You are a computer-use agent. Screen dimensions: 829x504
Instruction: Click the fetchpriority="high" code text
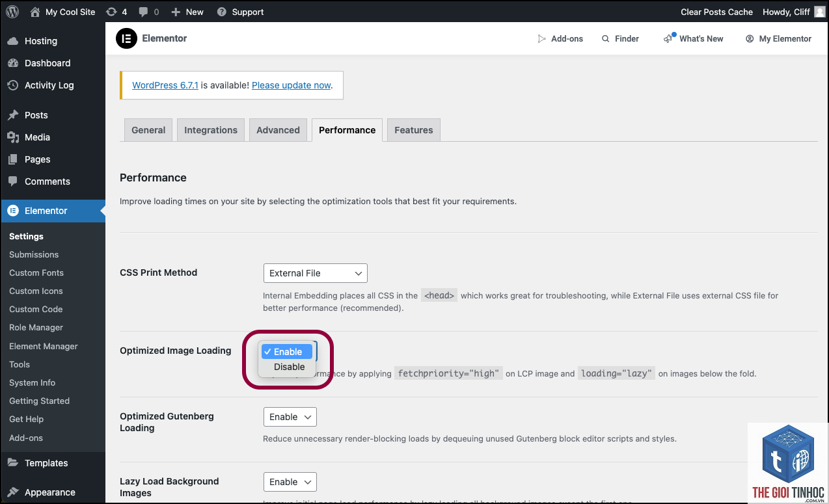pyautogui.click(x=448, y=373)
